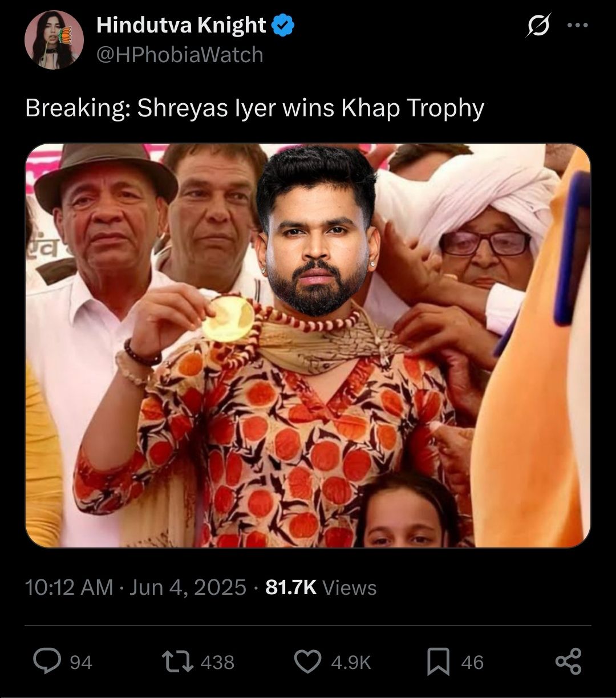The height and width of the screenshot is (698, 616).
Task: Click the 46 bookmarks count
Action: click(x=472, y=662)
